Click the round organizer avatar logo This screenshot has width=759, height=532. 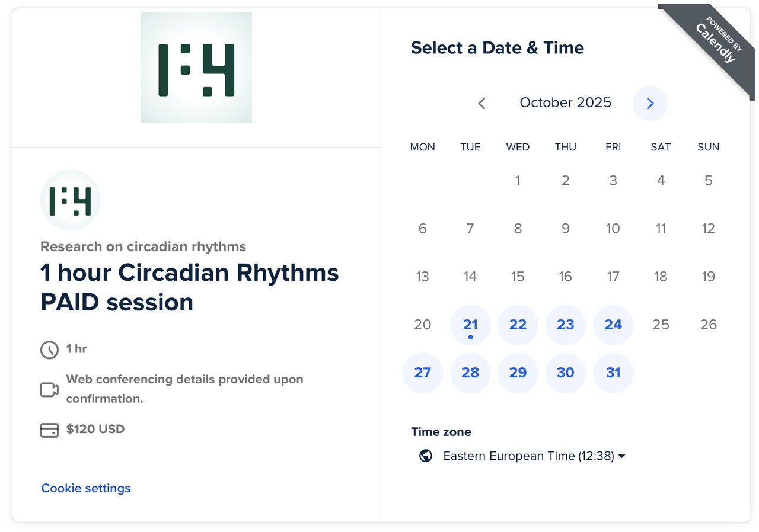(70, 200)
